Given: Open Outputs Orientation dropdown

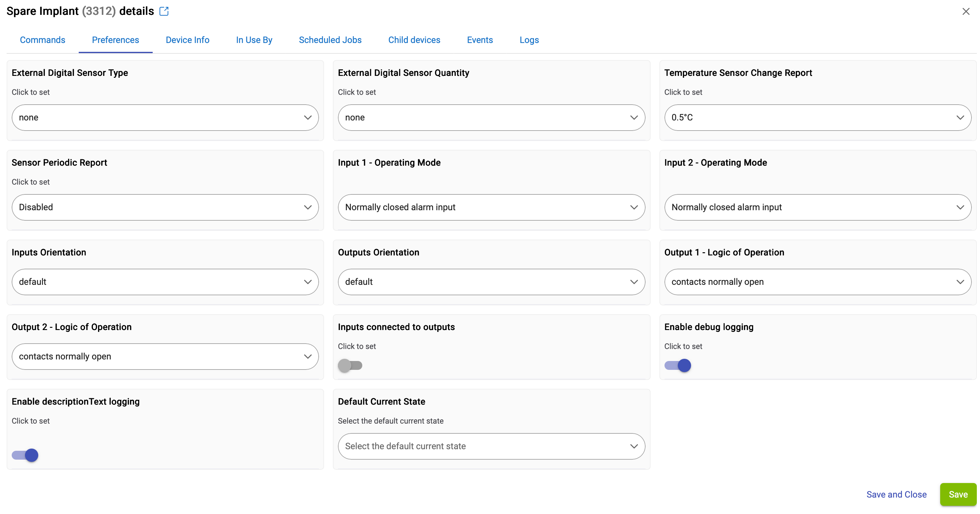Looking at the screenshot, I should click(491, 282).
